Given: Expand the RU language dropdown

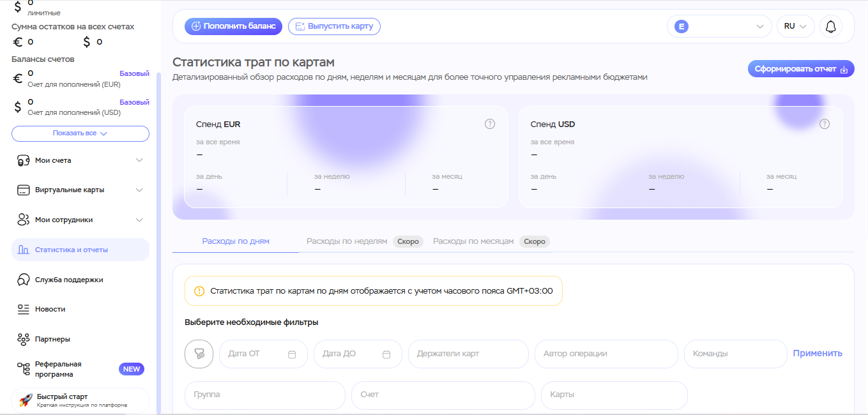Looking at the screenshot, I should 795,26.
